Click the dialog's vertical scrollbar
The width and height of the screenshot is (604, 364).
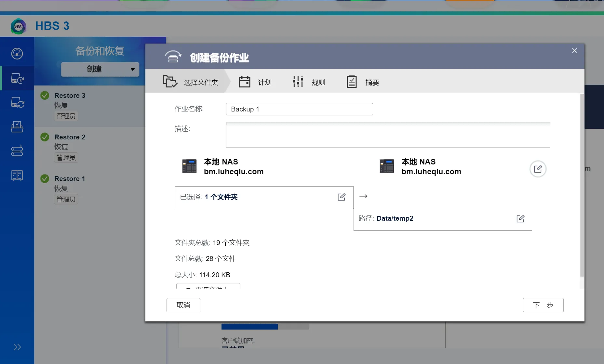(x=582, y=185)
